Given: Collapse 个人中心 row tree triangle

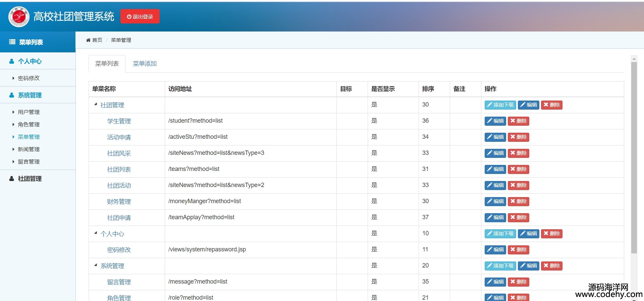Looking at the screenshot, I should coord(96,233).
